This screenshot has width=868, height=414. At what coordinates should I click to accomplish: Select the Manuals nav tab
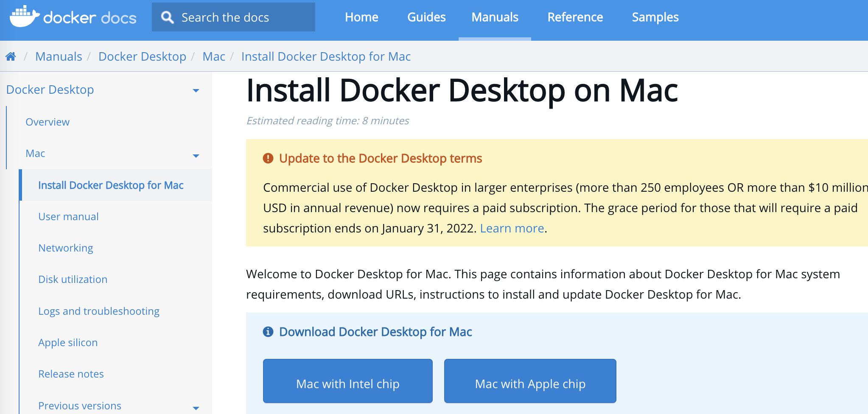pyautogui.click(x=495, y=17)
